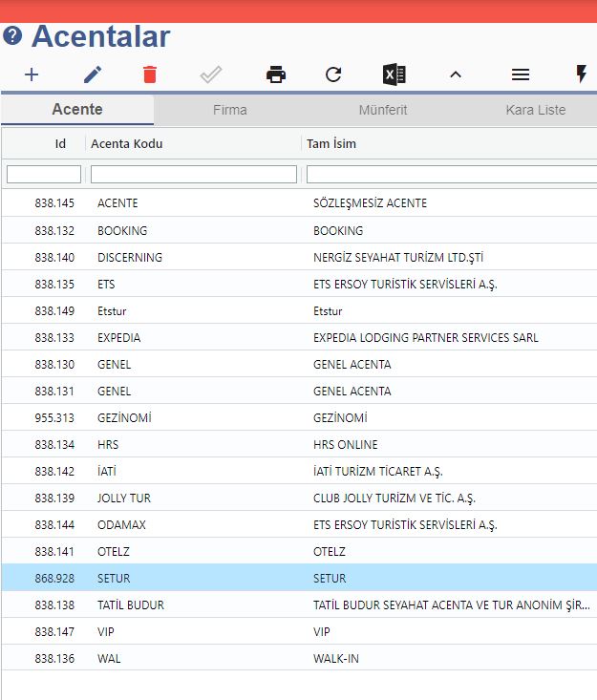Sort by Acenta Kodu column header

[x=127, y=144]
